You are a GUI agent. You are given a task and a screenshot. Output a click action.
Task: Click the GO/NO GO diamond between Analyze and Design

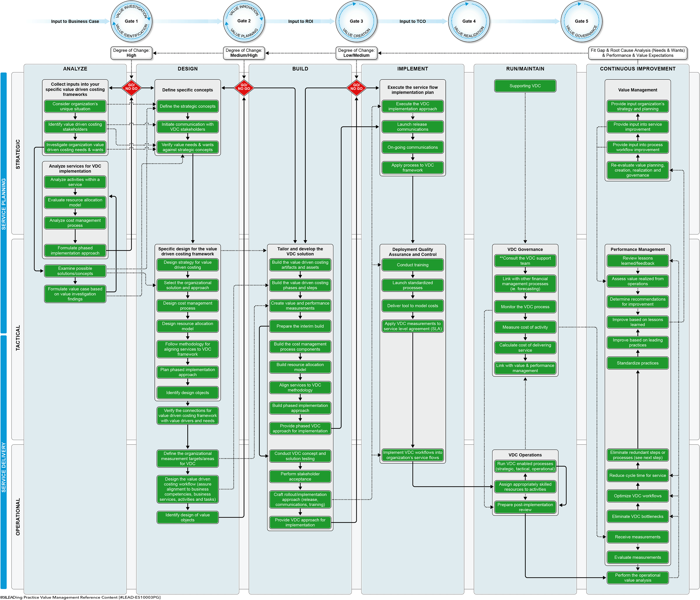pos(131,88)
